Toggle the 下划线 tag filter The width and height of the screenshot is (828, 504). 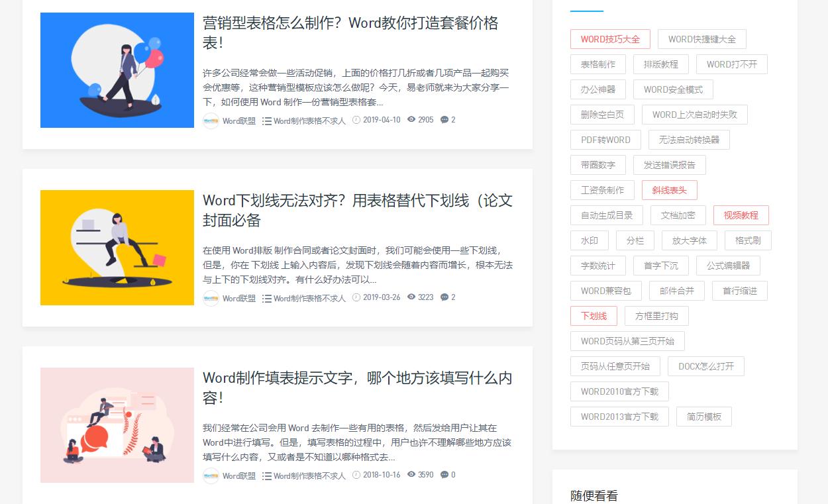tap(594, 316)
